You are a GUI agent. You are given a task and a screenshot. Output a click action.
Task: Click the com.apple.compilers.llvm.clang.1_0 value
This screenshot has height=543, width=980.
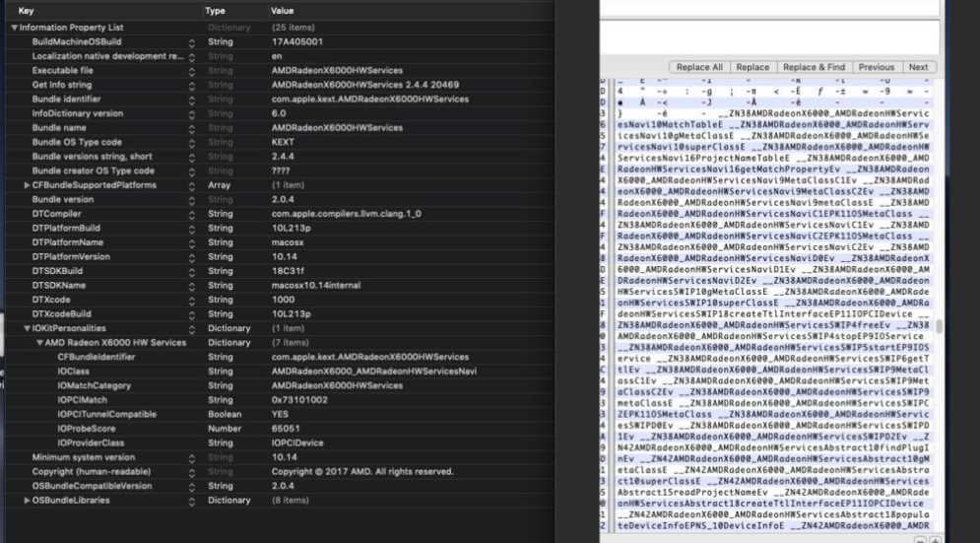coord(347,214)
